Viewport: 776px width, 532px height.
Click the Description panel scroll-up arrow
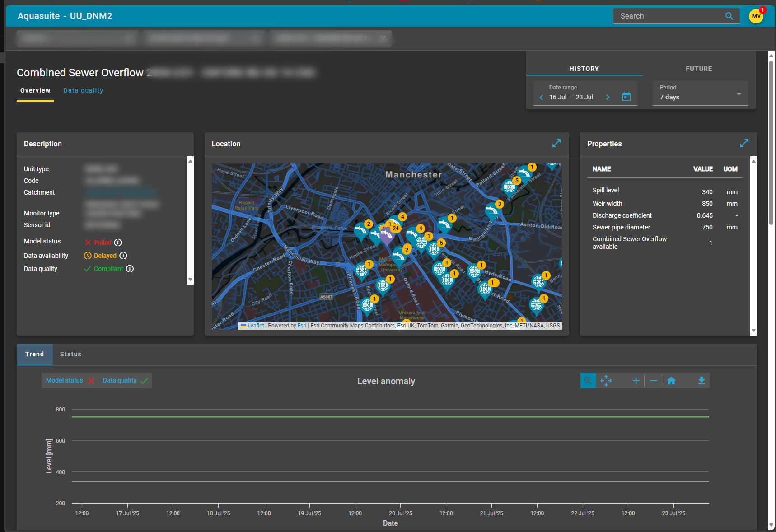point(191,161)
